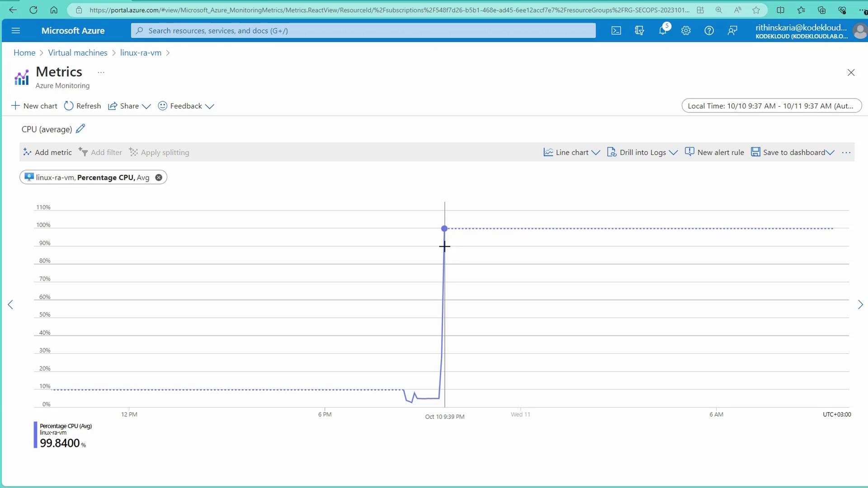Image resolution: width=868 pixels, height=488 pixels.
Task: Expand the Line chart type dropdown
Action: click(x=572, y=152)
